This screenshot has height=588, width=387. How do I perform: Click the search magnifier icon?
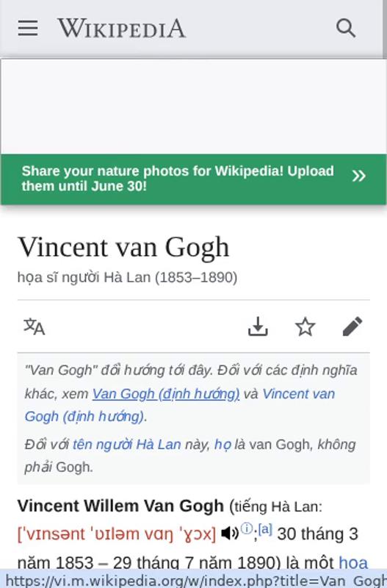(x=345, y=28)
